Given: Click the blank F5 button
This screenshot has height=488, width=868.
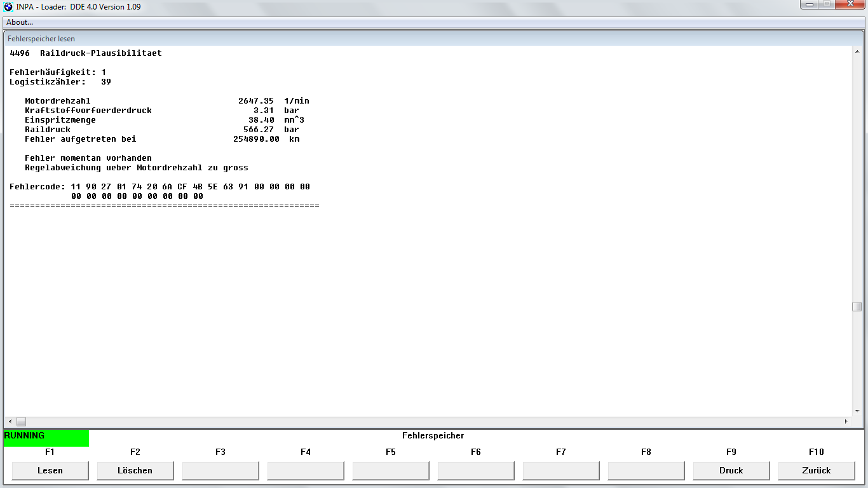Looking at the screenshot, I should (391, 470).
